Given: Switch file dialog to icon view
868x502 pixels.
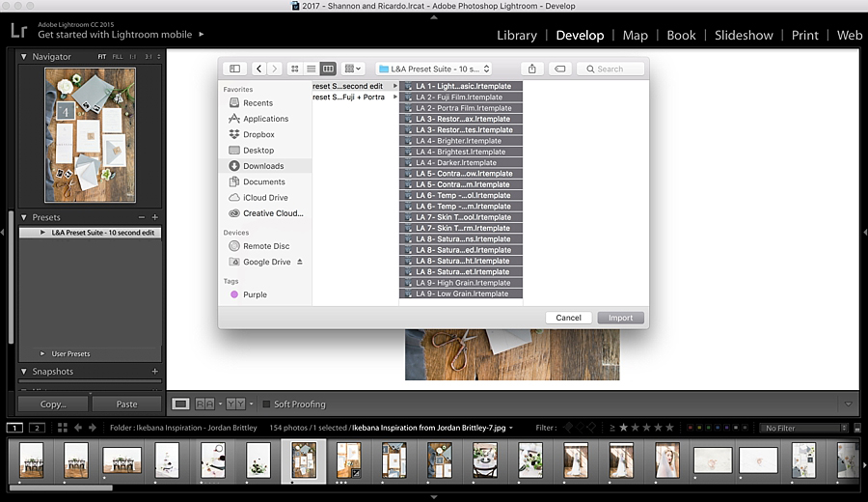Looking at the screenshot, I should pyautogui.click(x=295, y=69).
